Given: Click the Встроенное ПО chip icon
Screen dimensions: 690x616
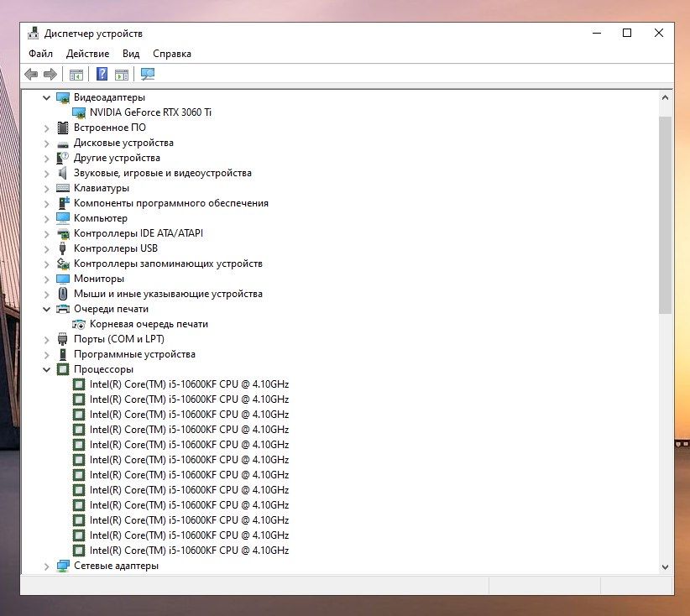Looking at the screenshot, I should [x=63, y=128].
